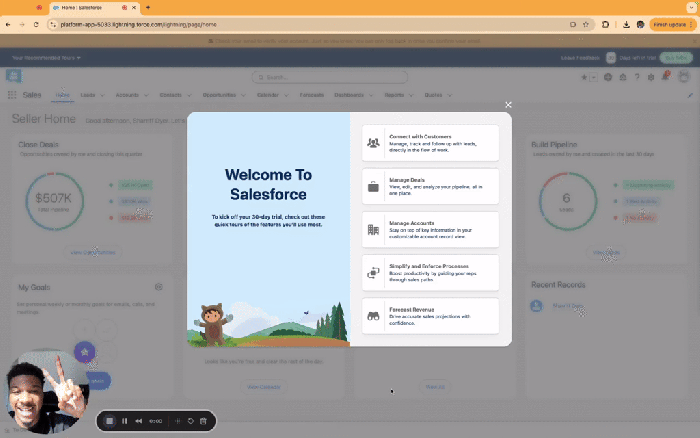Open the Salesforce App Launcher grid
Viewport: 700px width, 438px height.
pyautogui.click(x=12, y=95)
